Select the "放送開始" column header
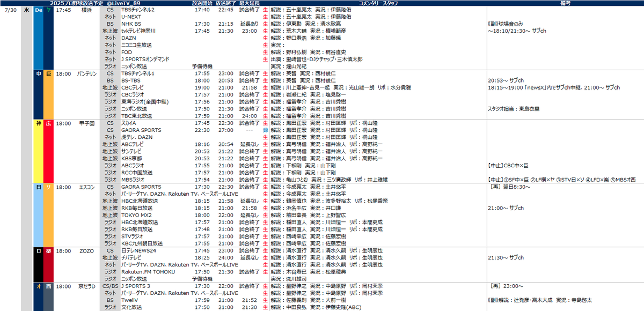644x311 pixels. pos(201,3)
